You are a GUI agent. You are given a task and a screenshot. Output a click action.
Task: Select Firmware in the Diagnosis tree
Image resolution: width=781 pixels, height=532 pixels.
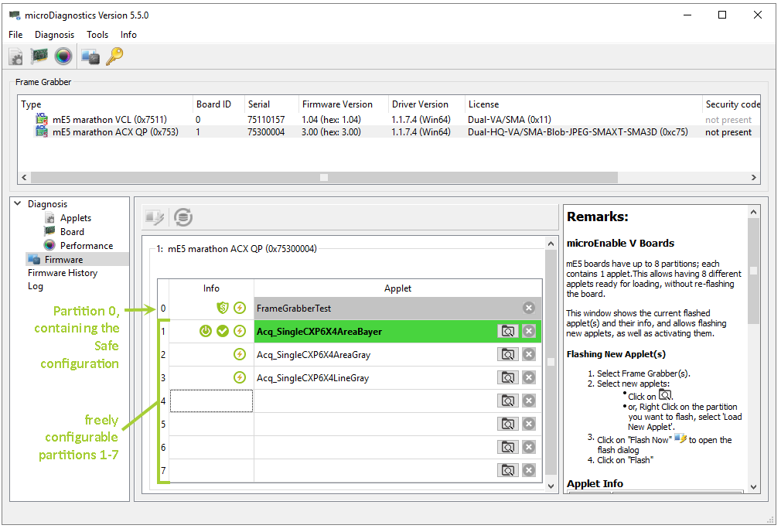point(63,260)
